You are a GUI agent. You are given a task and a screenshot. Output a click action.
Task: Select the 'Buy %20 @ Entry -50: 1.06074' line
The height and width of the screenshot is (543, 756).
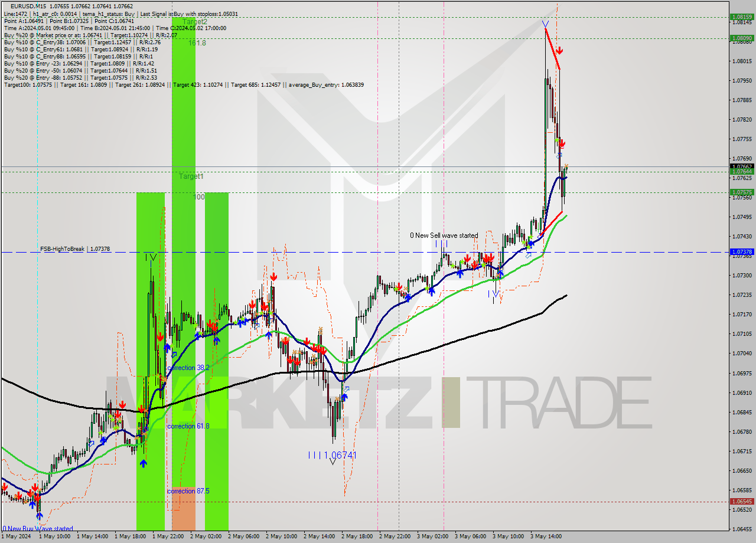[x=80, y=70]
